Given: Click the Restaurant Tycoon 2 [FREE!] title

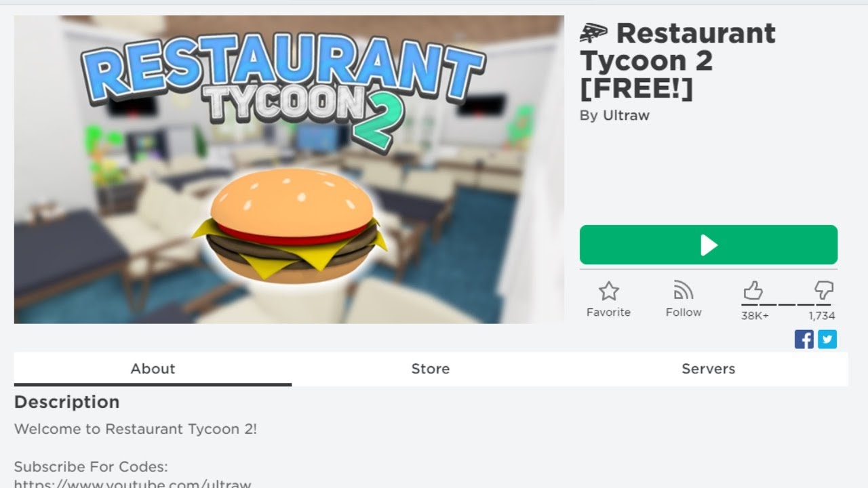Looking at the screenshot, I should coord(678,60).
